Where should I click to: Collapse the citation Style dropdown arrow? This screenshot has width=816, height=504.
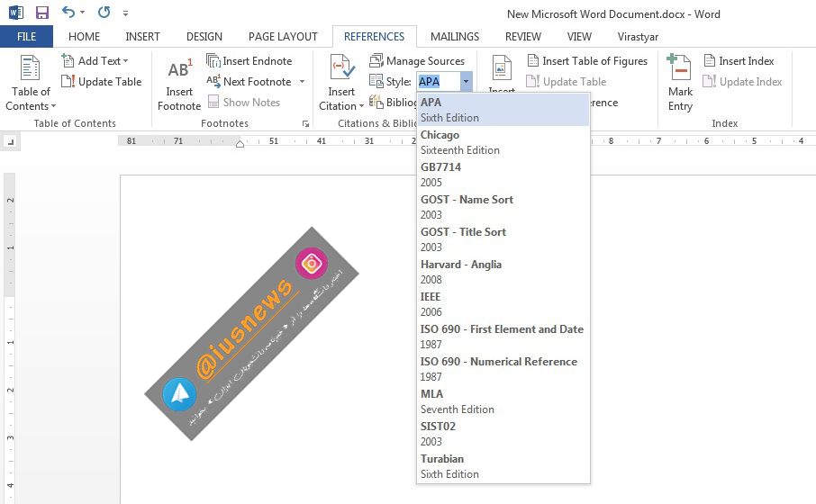tap(466, 82)
